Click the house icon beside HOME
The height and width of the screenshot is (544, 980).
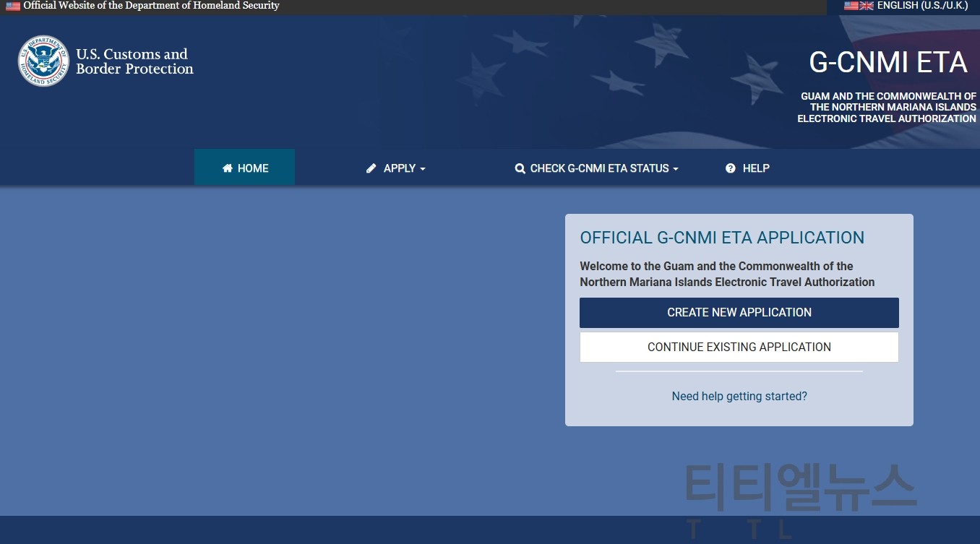tap(228, 168)
